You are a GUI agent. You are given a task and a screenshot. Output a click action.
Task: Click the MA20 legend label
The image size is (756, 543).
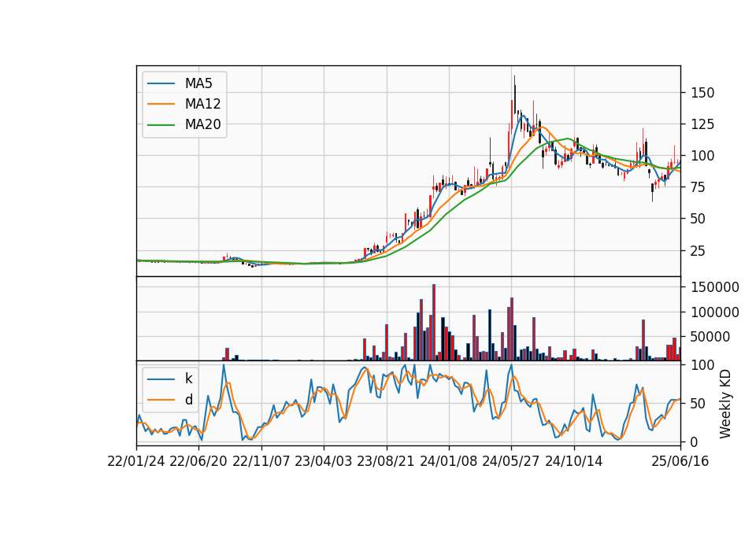coord(202,125)
